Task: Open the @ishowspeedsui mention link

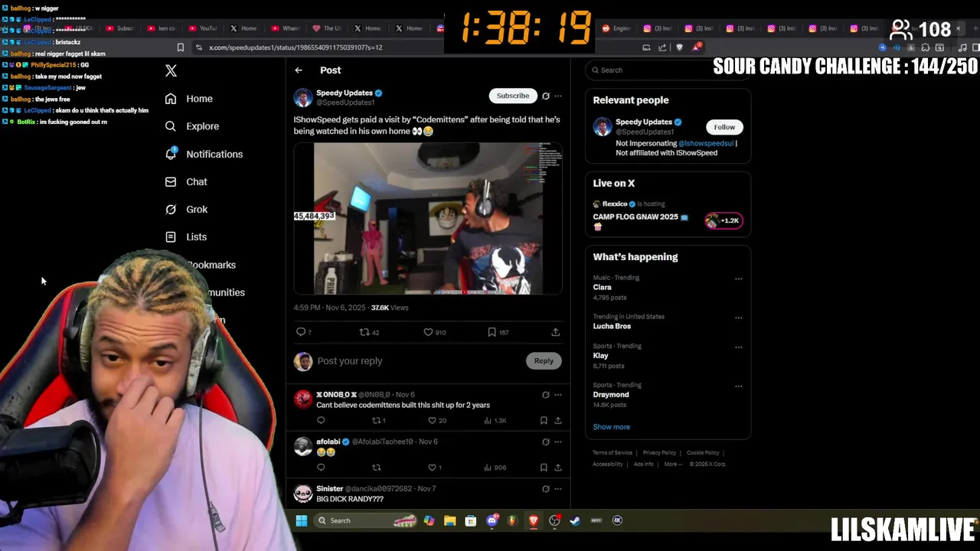Action: point(706,143)
